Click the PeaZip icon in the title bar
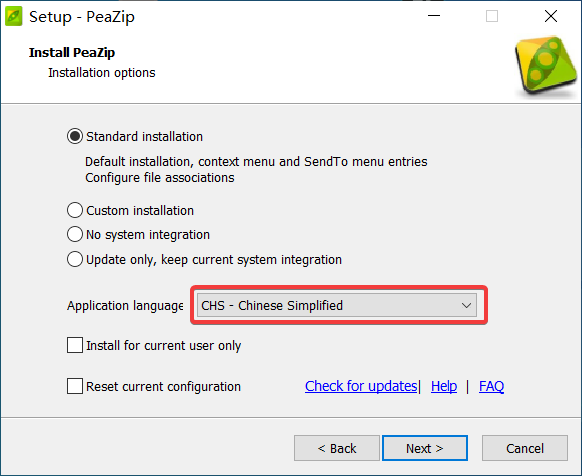The height and width of the screenshot is (476, 582). click(x=13, y=16)
